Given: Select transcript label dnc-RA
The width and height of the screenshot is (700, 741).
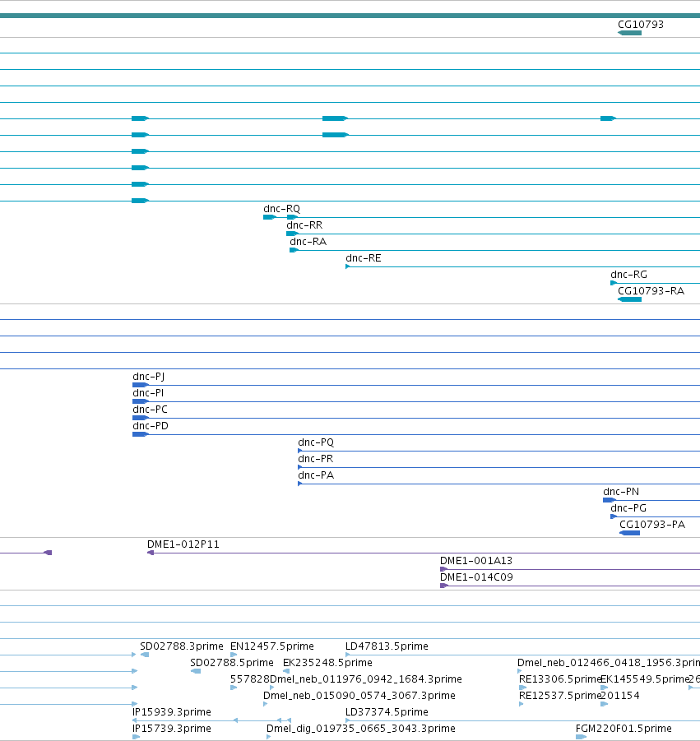Looking at the screenshot, I should tap(308, 242).
